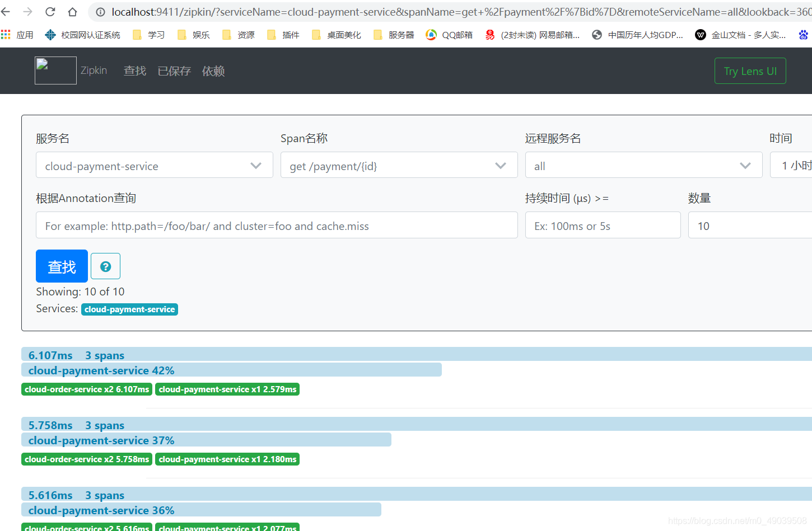Screen dimensions: 812x531
Task: Click the Try Lens UI button
Action: pos(750,71)
